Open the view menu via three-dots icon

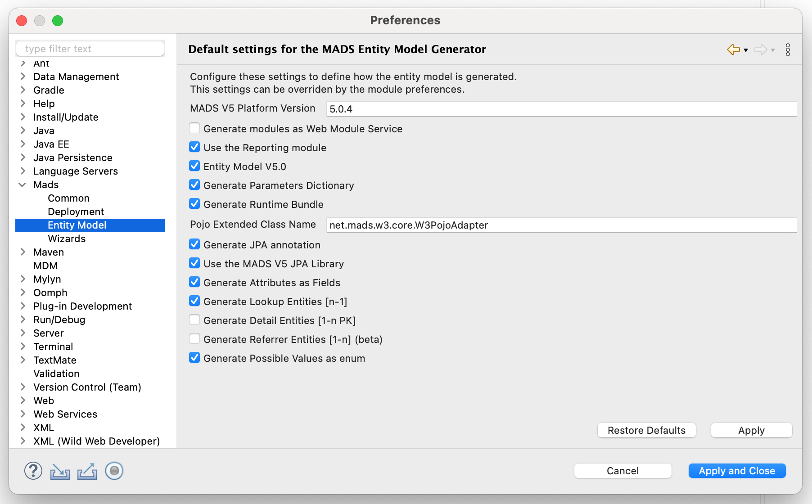pos(788,49)
